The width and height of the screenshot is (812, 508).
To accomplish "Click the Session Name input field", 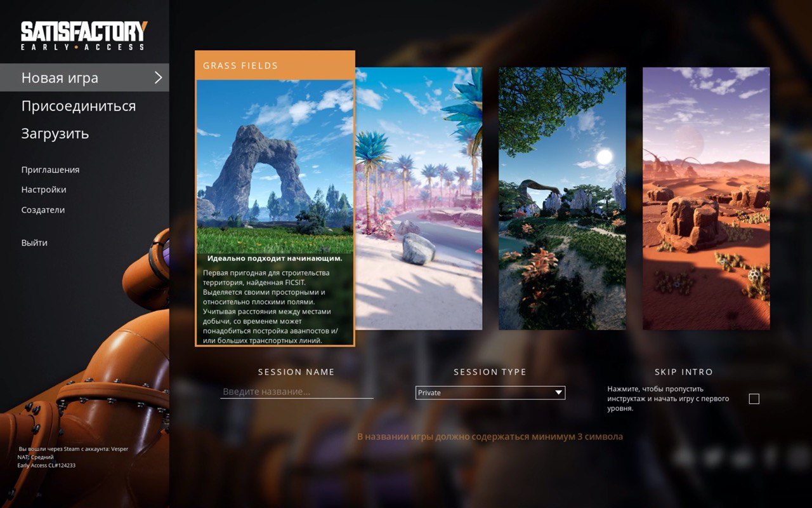I will 297,392.
